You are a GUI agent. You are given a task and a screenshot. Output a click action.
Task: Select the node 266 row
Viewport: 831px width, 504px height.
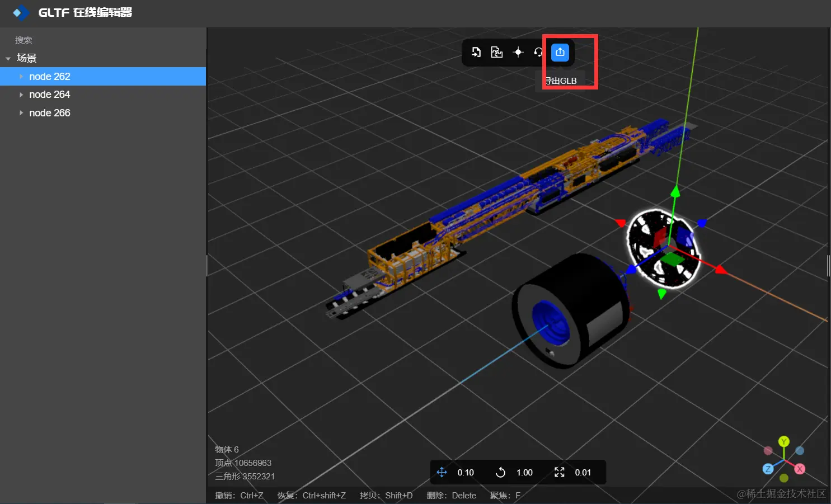pyautogui.click(x=103, y=113)
